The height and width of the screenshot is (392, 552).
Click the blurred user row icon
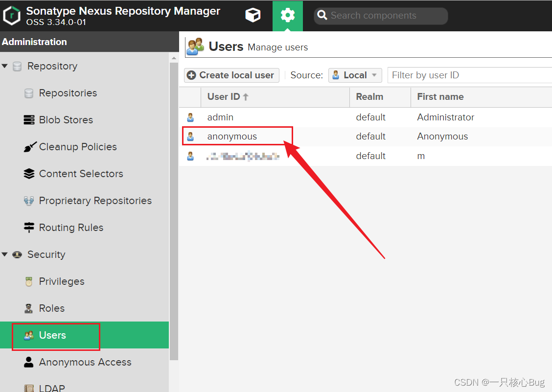pos(190,156)
